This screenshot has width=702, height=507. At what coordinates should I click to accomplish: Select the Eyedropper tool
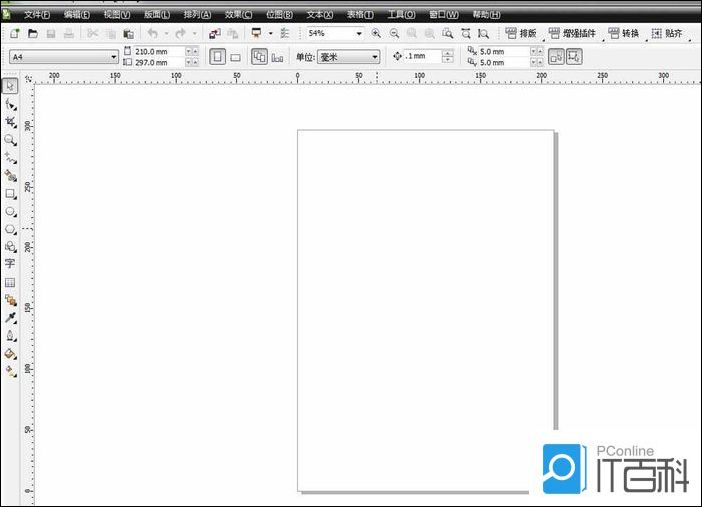point(10,318)
